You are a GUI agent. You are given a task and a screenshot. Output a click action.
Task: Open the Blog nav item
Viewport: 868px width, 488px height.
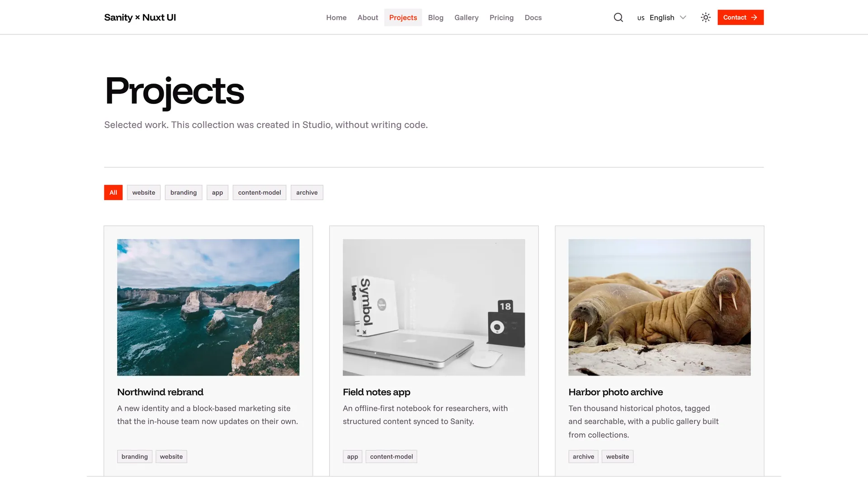(436, 18)
